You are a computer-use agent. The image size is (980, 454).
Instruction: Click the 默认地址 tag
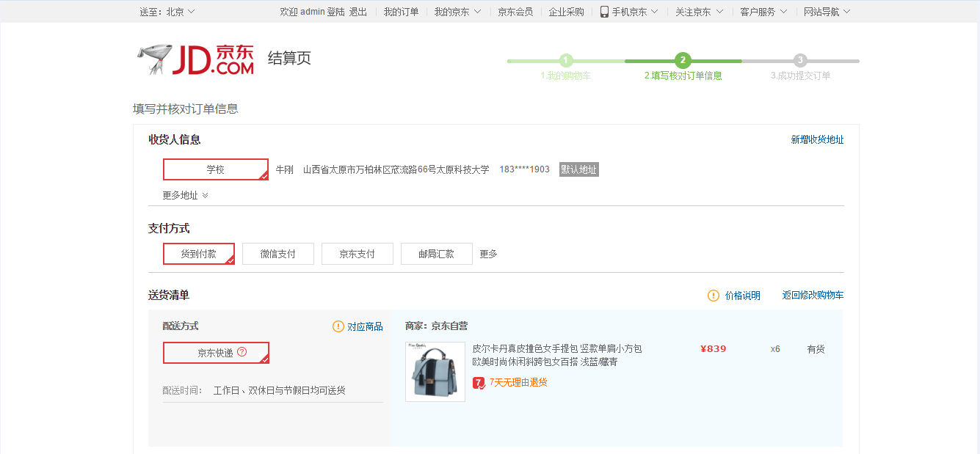pos(579,169)
